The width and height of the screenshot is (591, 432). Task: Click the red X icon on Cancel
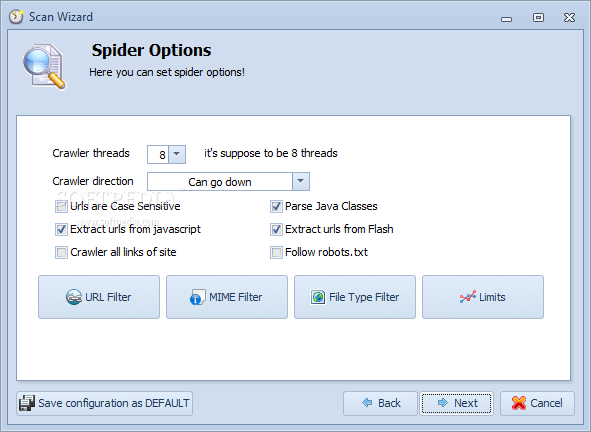[x=519, y=403]
